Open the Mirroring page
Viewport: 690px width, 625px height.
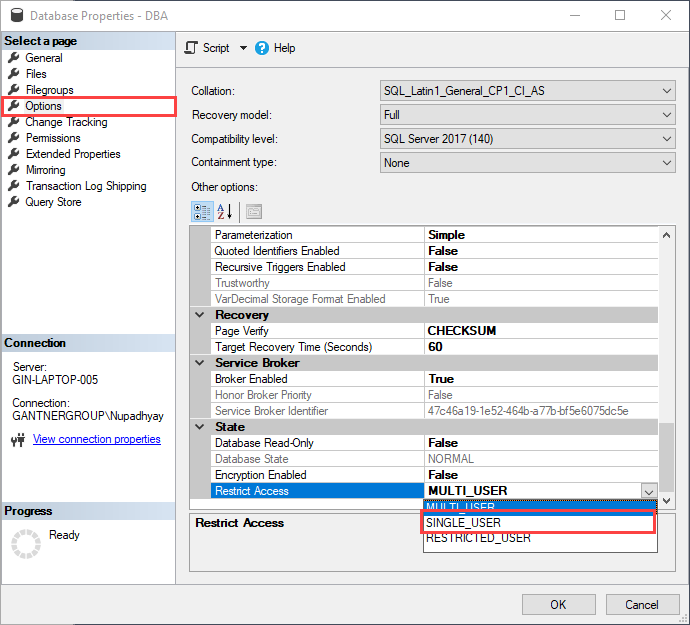[45, 170]
